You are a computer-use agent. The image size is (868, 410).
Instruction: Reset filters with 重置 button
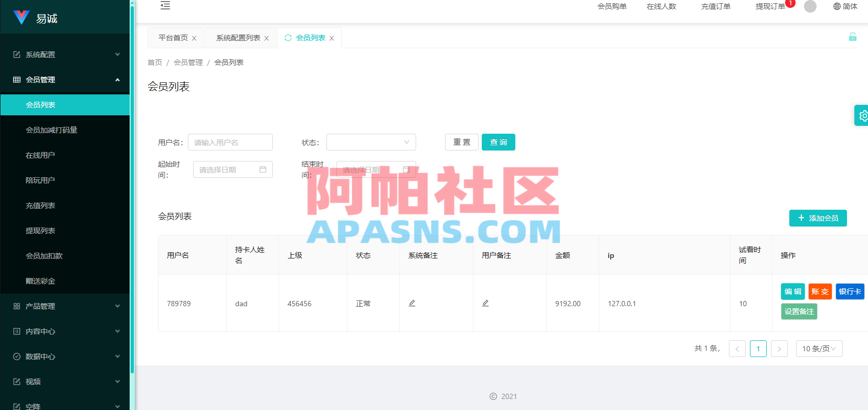point(462,142)
